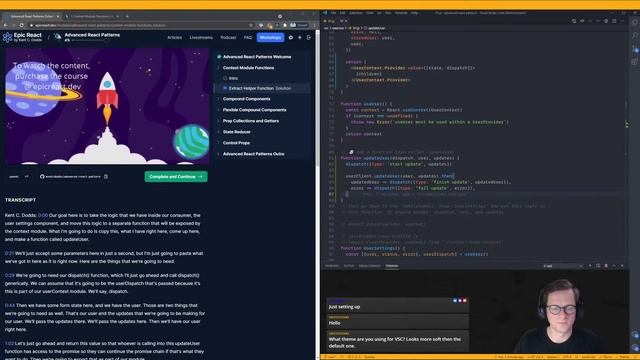Click the GitHub repository link under video
This screenshot has height=360, width=640.
click(x=70, y=176)
